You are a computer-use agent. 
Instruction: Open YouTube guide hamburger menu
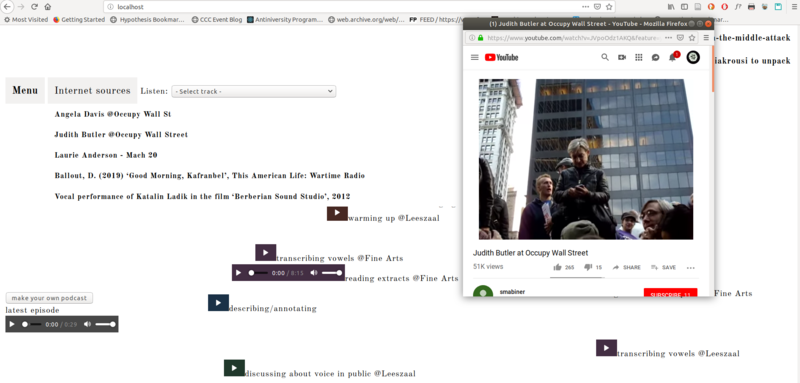474,58
